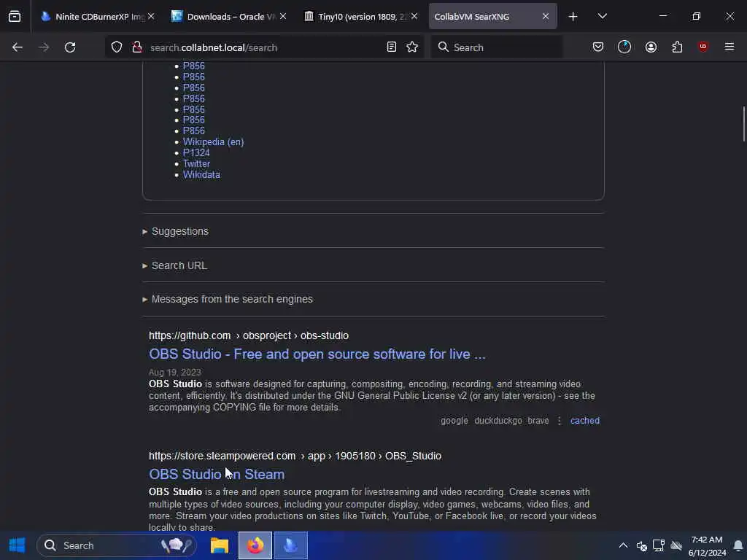This screenshot has height=560, width=747.
Task: Open the Firefox application menu
Action: point(729,47)
